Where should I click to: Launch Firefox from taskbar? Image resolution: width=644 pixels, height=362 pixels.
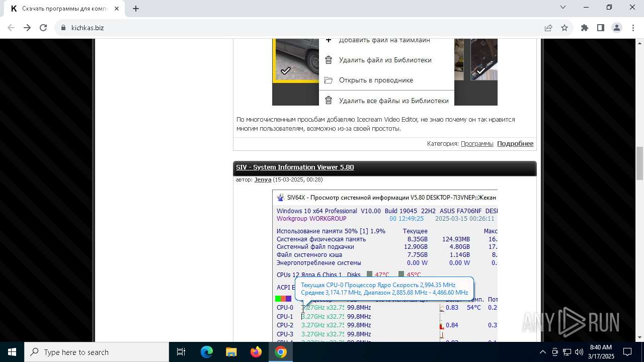tap(256, 352)
